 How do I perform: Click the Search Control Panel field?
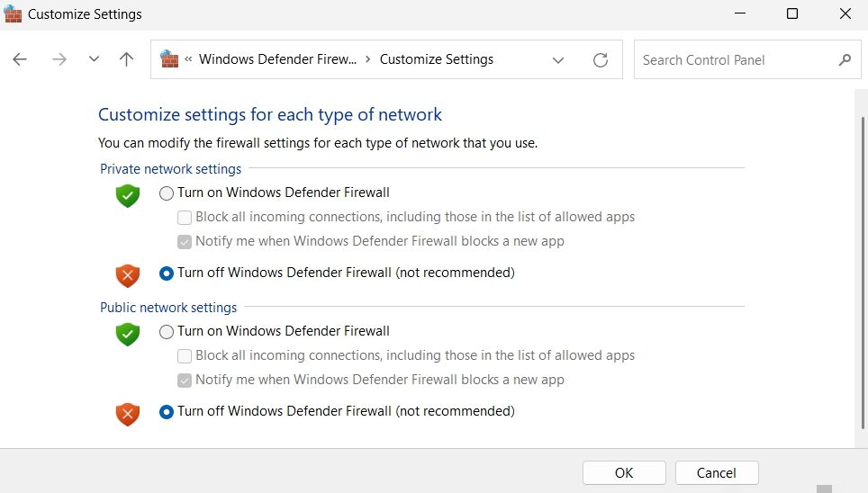click(x=747, y=59)
